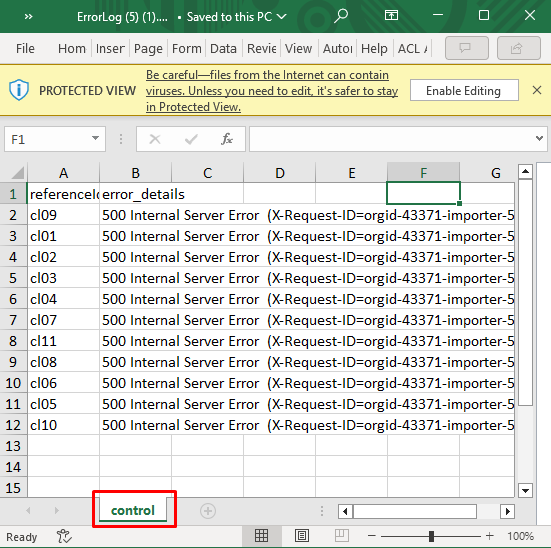Open Insert Function fx button
This screenshot has width=551, height=548.
pyautogui.click(x=227, y=139)
